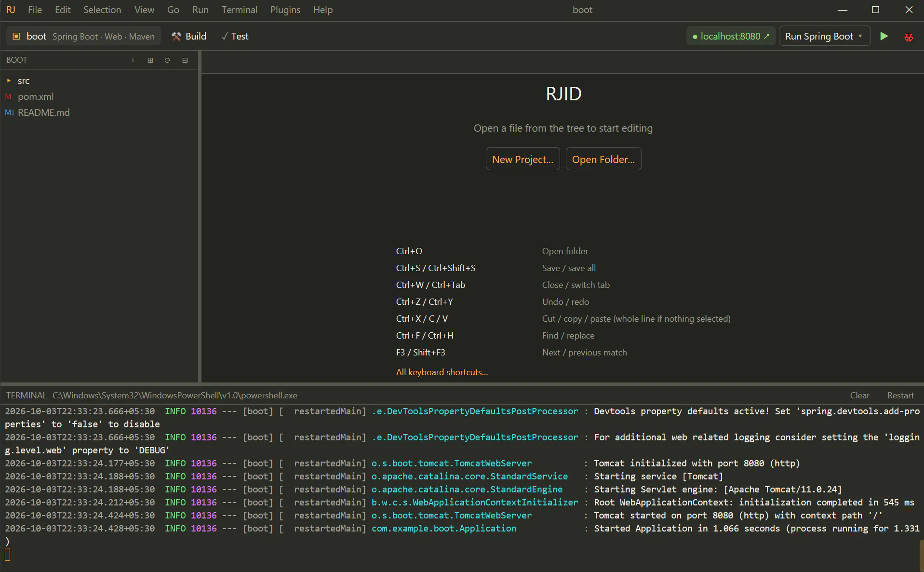Open the Go menu
This screenshot has width=924, height=572.
coord(173,10)
